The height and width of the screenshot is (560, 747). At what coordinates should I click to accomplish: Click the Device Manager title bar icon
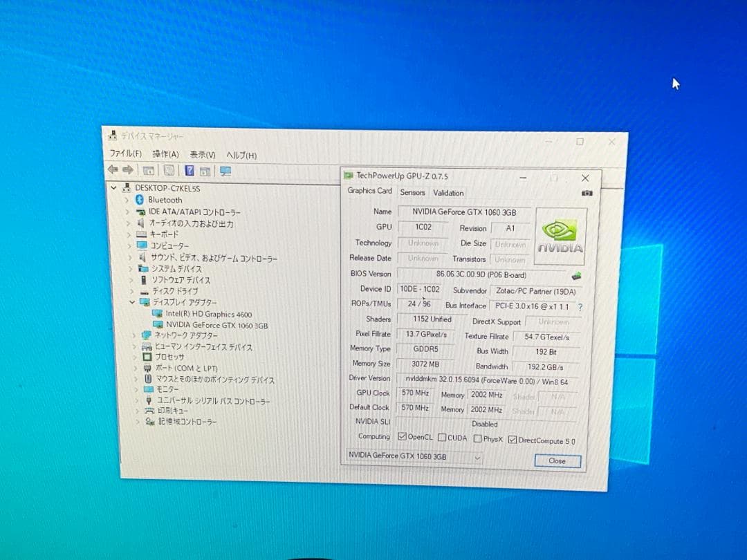tap(113, 136)
